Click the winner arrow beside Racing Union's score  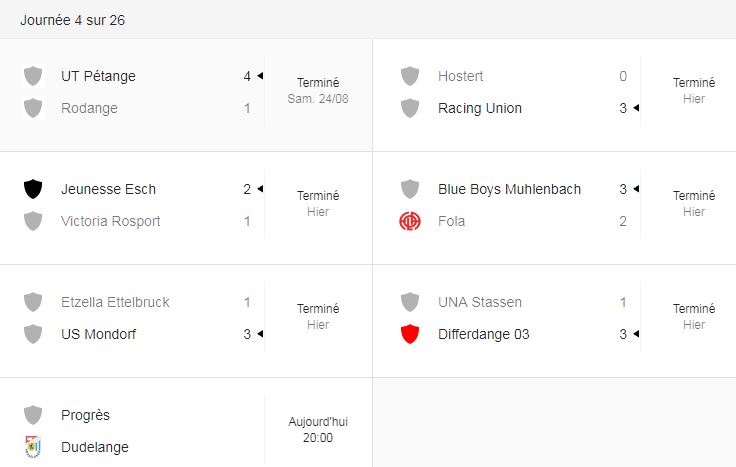tap(636, 108)
